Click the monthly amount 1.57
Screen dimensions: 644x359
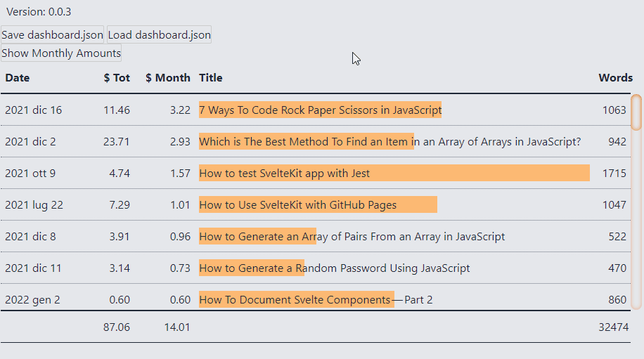click(180, 173)
